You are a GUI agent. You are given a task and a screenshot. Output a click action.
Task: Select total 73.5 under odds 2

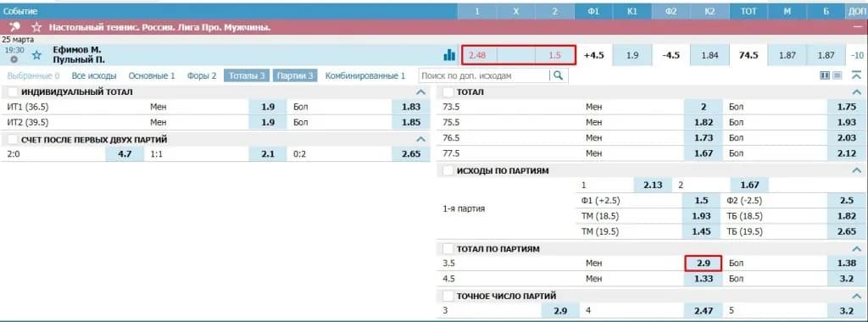click(x=703, y=108)
